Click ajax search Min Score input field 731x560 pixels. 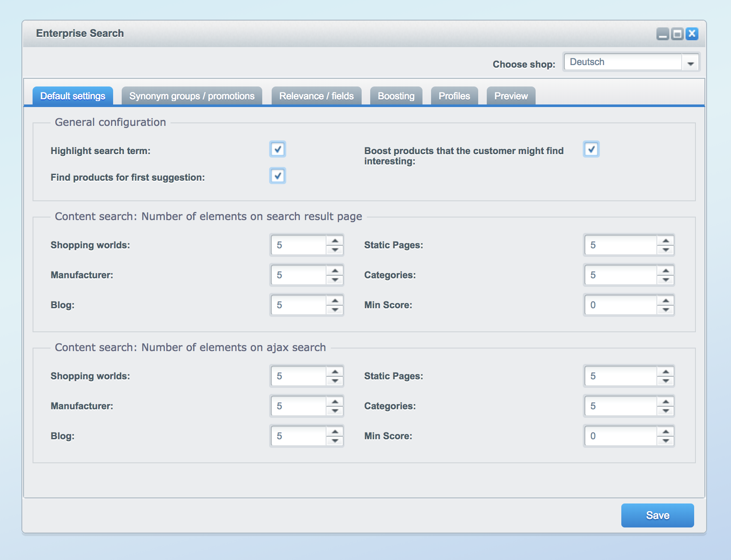click(x=620, y=436)
